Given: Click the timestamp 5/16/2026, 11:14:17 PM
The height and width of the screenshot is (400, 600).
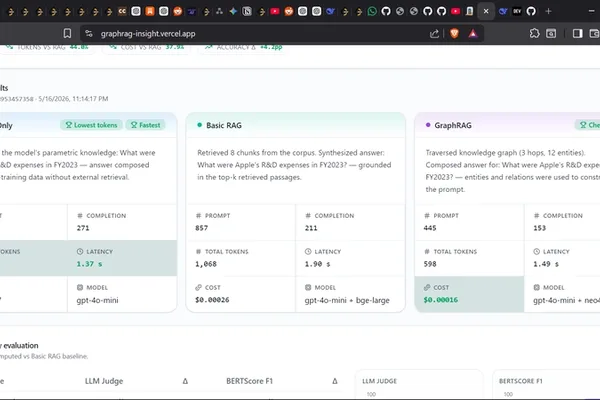Looking at the screenshot, I should coord(73,99).
